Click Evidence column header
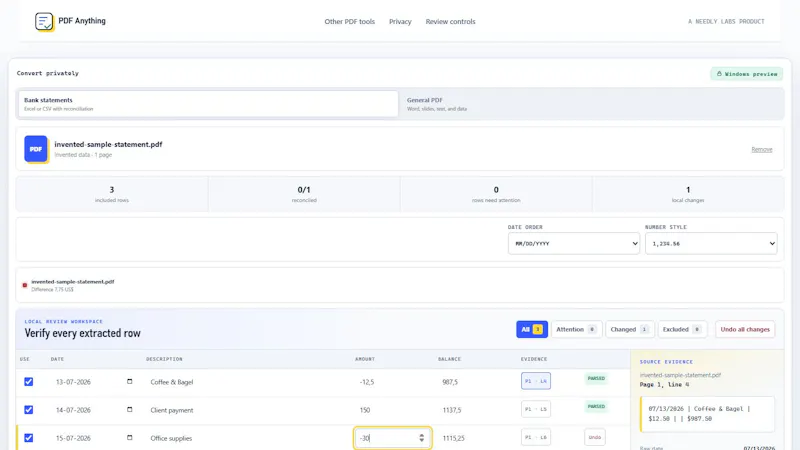Image resolution: width=800 pixels, height=450 pixels. click(534, 359)
